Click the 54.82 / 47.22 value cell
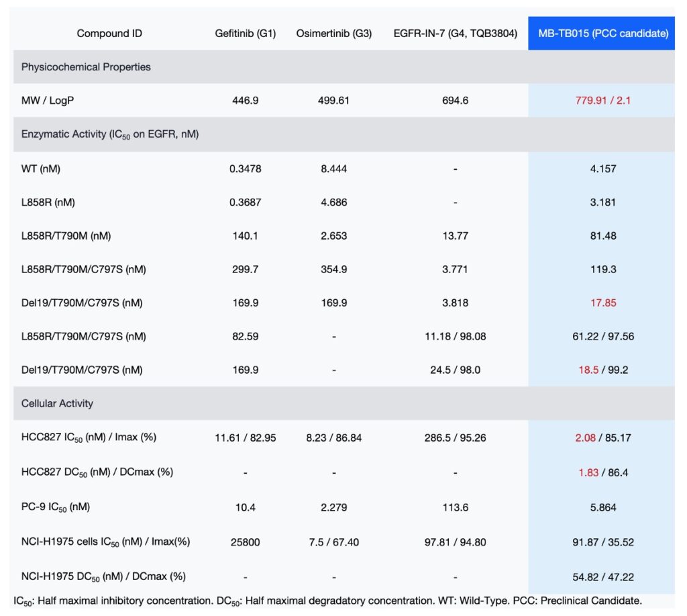This screenshot has width=687, height=616. click(602, 576)
